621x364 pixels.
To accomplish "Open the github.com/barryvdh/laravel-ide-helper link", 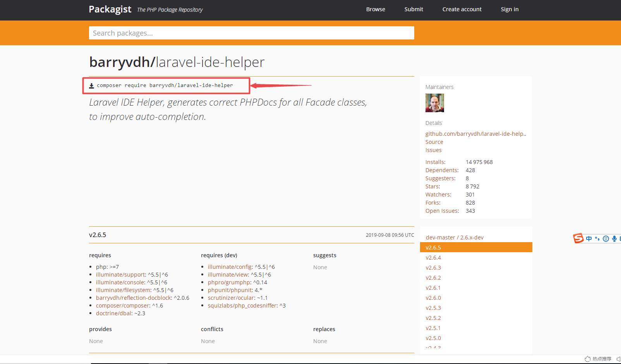I will [476, 134].
